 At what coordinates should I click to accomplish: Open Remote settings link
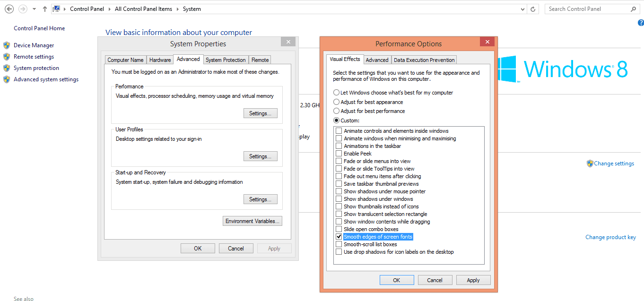coord(34,57)
